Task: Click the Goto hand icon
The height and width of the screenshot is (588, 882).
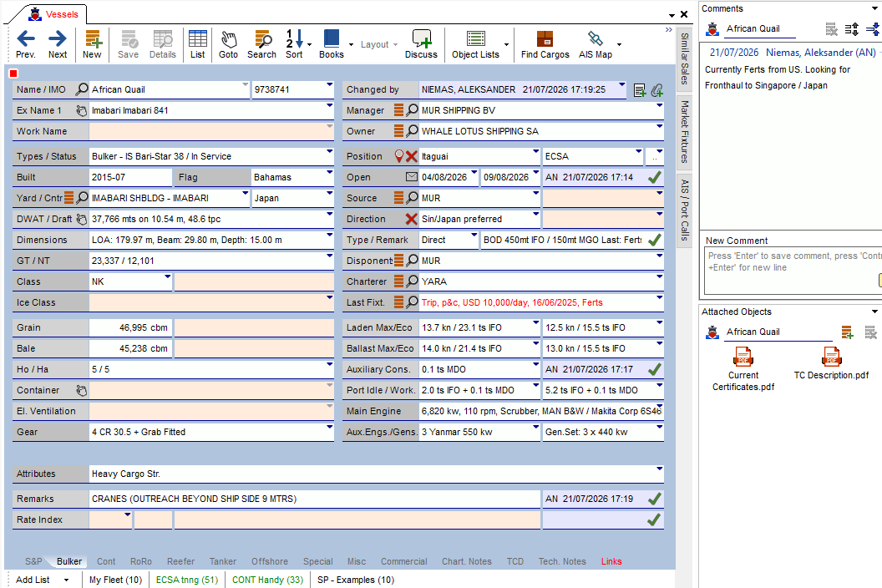Action: click(228, 44)
